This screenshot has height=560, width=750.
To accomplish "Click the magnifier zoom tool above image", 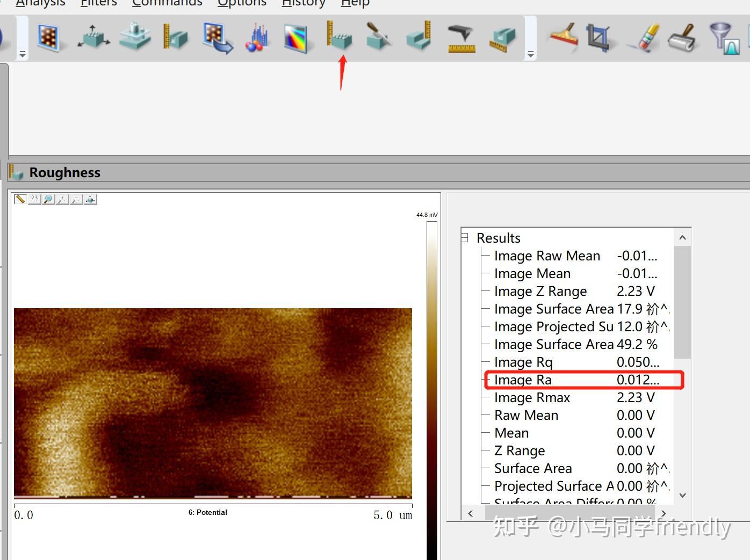I will coord(48,199).
